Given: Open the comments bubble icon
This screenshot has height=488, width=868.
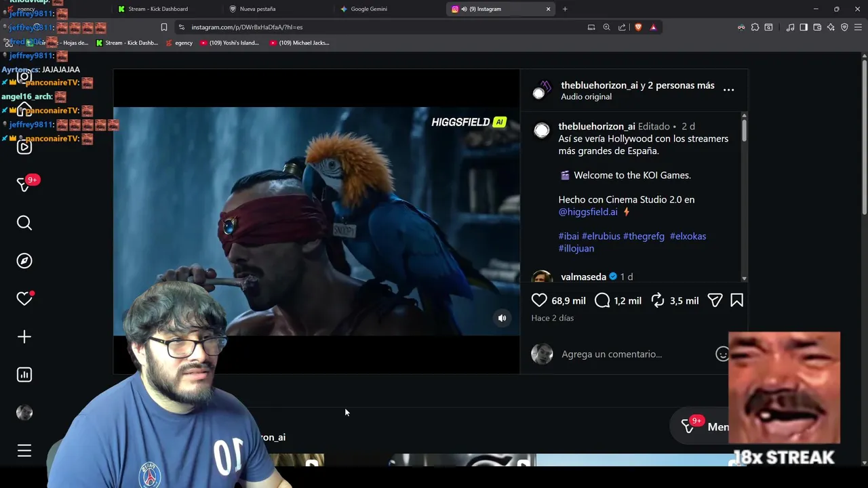Looking at the screenshot, I should pos(602,300).
